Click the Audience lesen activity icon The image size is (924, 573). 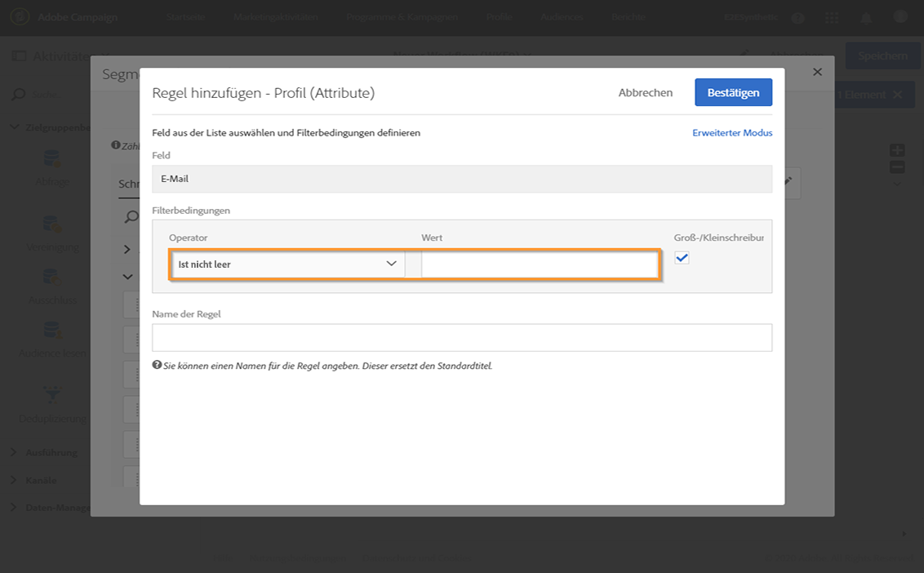(53, 331)
